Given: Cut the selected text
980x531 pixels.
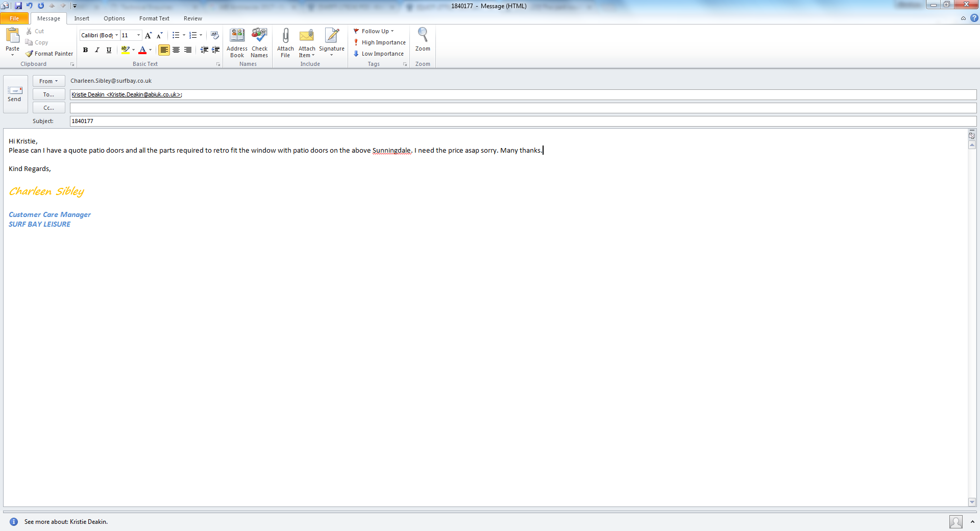Looking at the screenshot, I should click(35, 31).
